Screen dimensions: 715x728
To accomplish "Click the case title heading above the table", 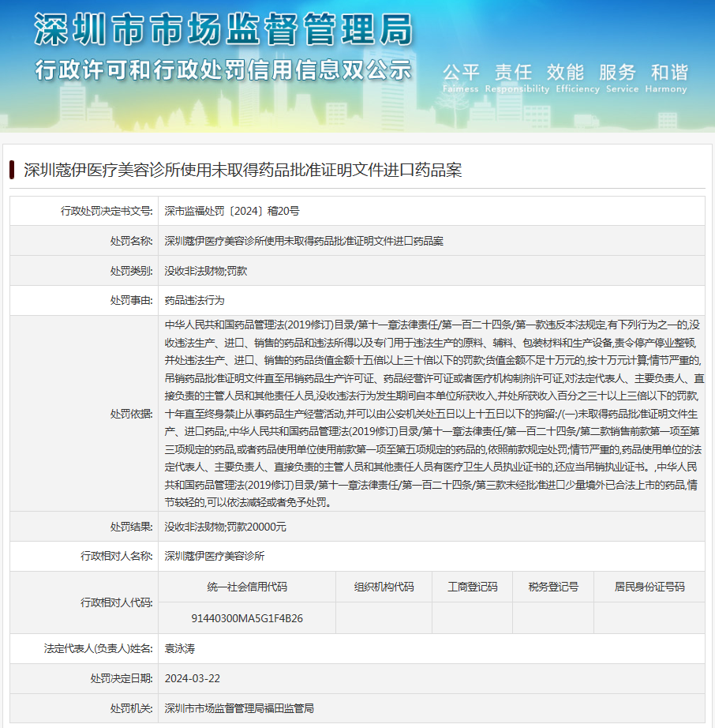I will point(242,170).
